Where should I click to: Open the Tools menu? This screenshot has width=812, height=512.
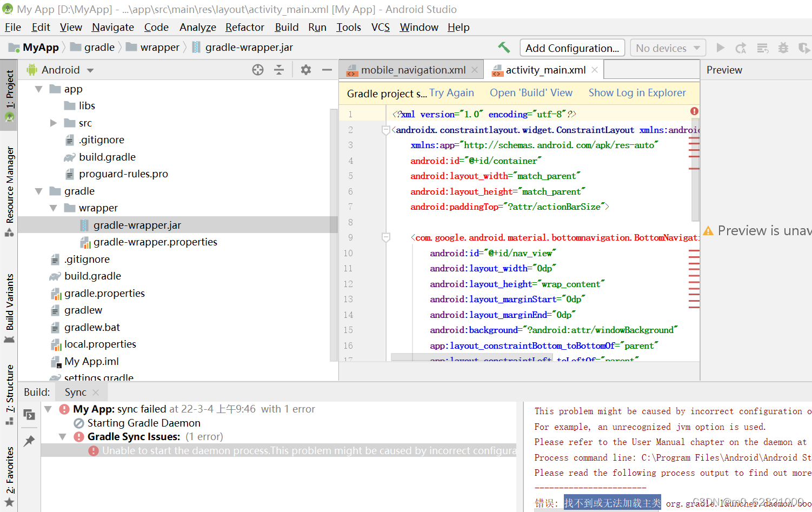[349, 27]
